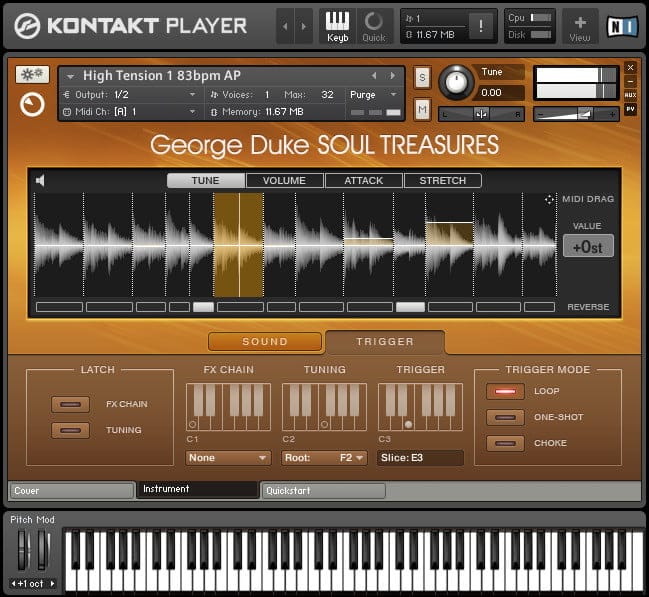This screenshot has height=597, width=649.
Task: Click the Pitch wheel
Action: click(x=23, y=550)
